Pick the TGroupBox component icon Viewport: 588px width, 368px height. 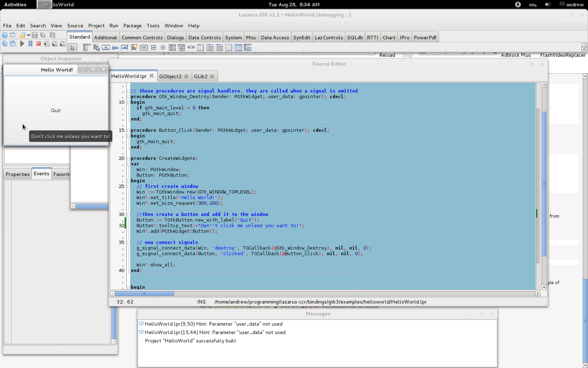200,47
